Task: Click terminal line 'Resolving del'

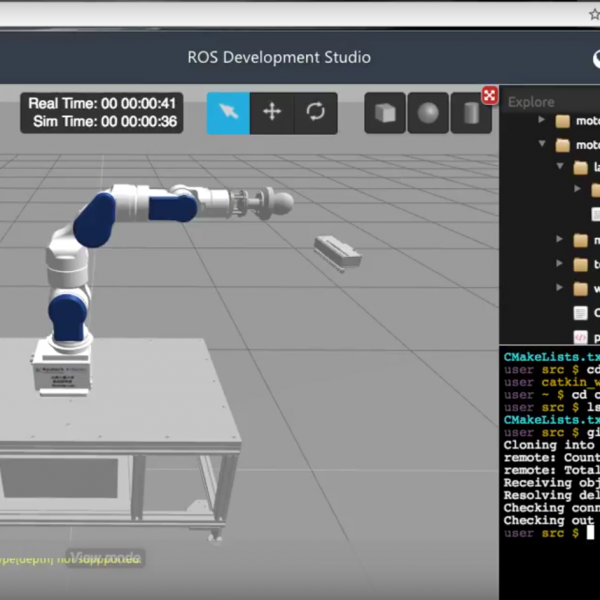Action: pos(552,495)
